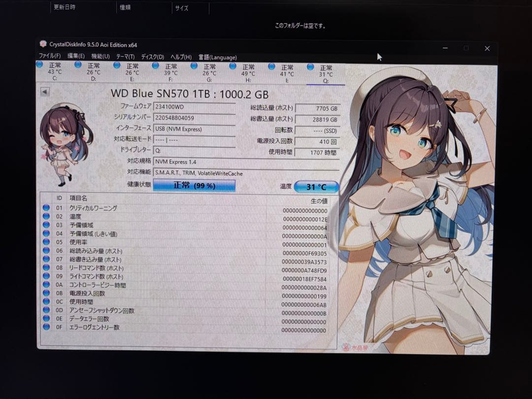This screenshot has height=399, width=532.
Task: Select drive H: showing 49 °C
Action: point(248,70)
